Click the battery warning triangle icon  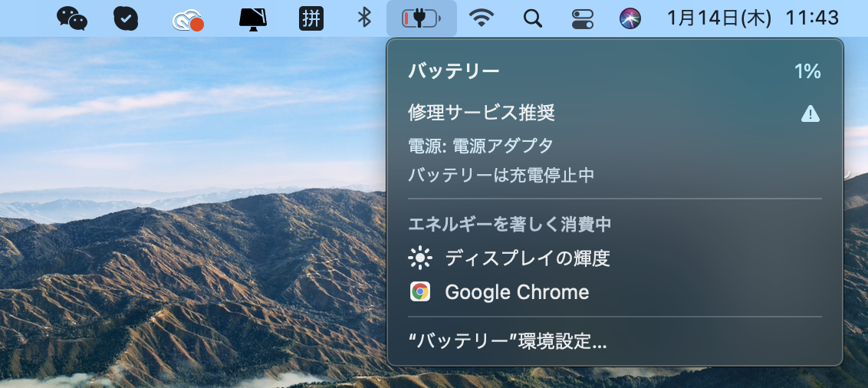point(810,114)
